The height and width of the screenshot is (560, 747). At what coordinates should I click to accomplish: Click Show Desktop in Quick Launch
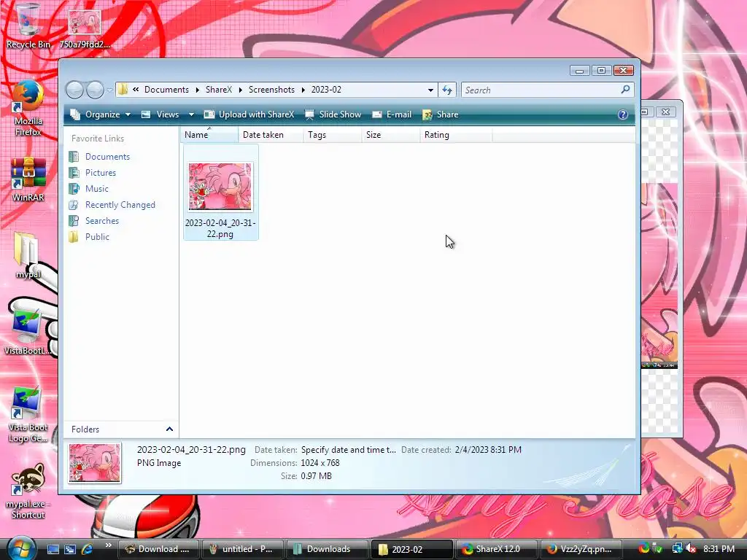click(53, 549)
